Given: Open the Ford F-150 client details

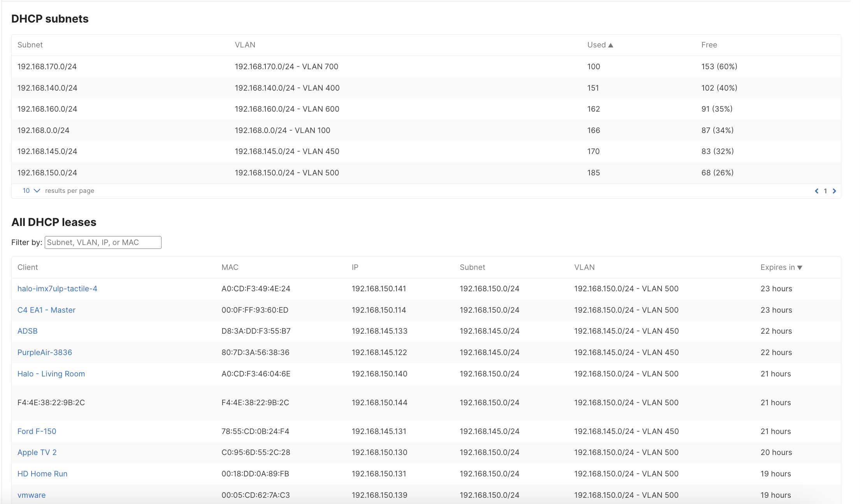Looking at the screenshot, I should point(36,431).
